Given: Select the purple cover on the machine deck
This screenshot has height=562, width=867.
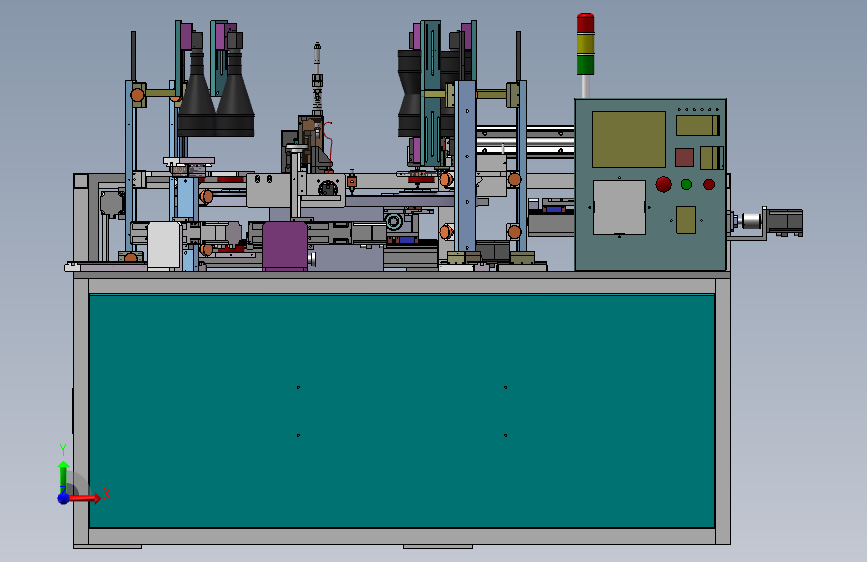Looking at the screenshot, I should (x=285, y=246).
